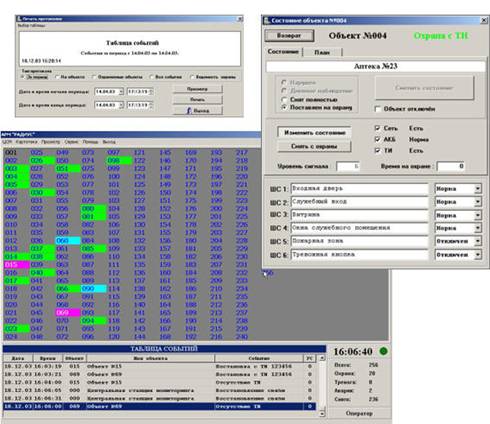Click the events table scrollbar down arrow
Viewport: 490px width, 424px height.
point(322,414)
